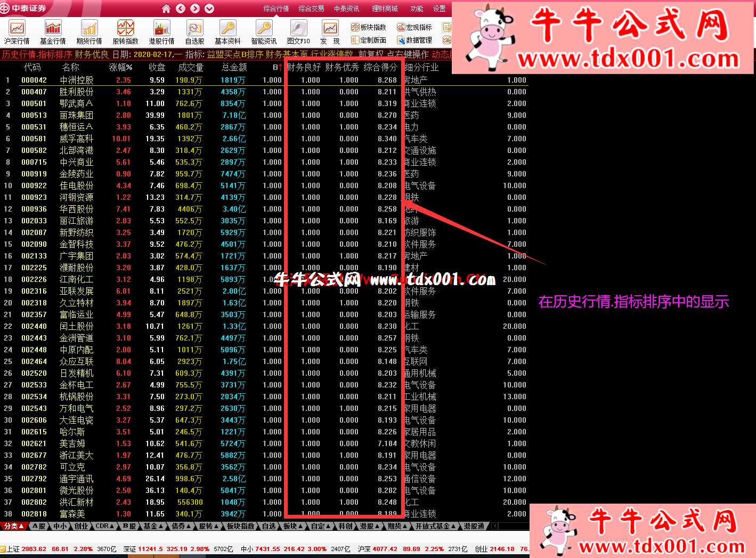Select stock row 000042 中洲控股
The height and width of the screenshot is (558, 756).
[264, 80]
